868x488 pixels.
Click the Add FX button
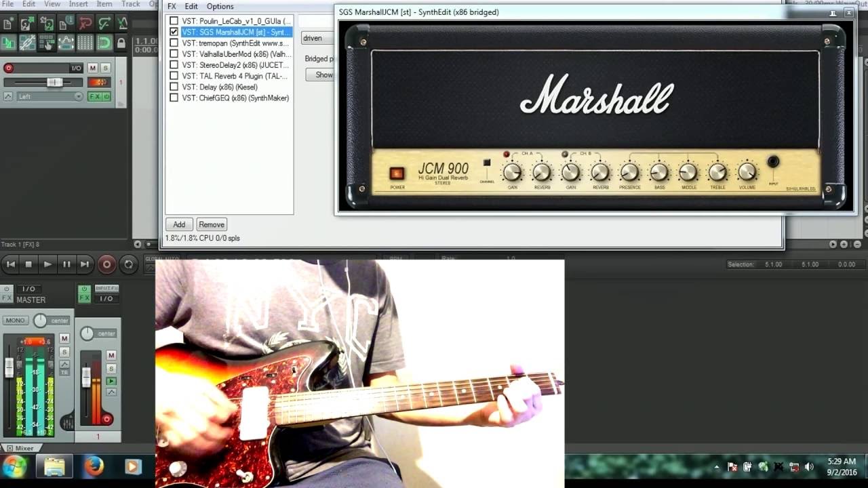pos(179,224)
